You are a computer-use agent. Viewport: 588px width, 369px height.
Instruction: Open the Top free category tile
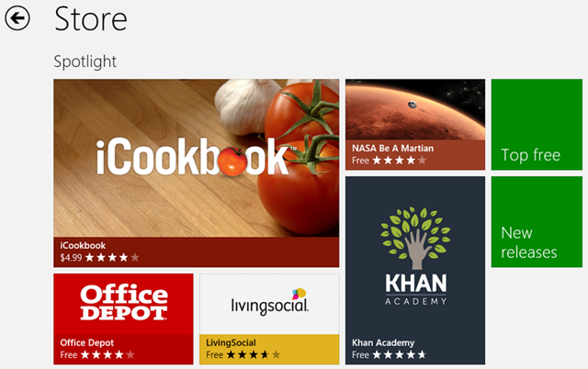(x=537, y=124)
